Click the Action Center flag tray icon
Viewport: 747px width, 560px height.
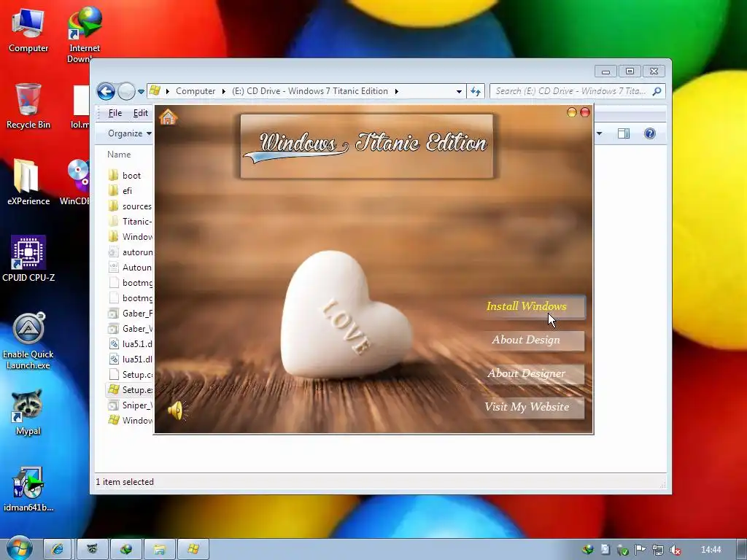[640, 550]
